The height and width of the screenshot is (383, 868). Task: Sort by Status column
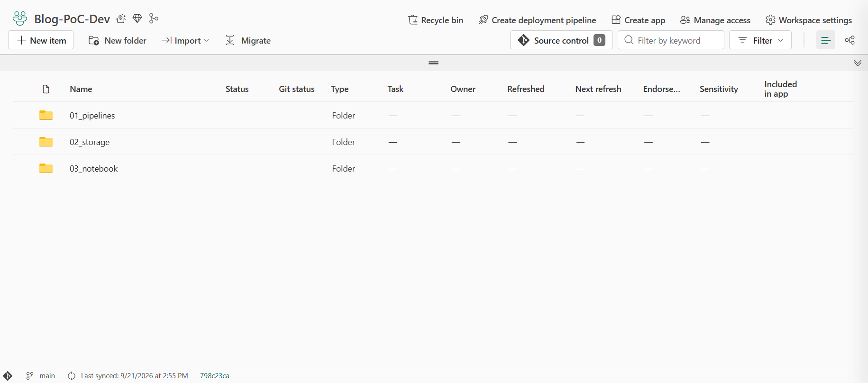(x=237, y=89)
